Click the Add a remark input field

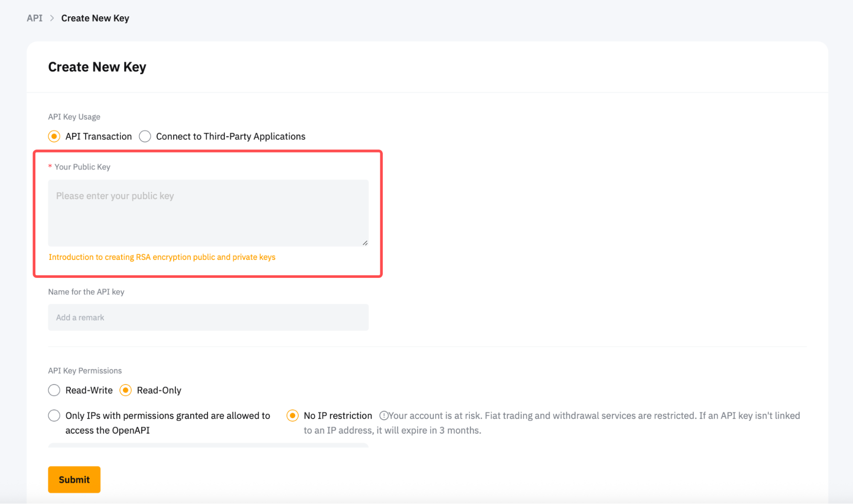coord(208,318)
